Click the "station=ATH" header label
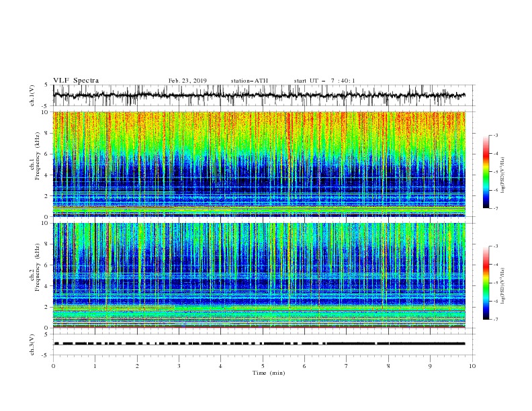This screenshot has width=532, height=411. point(249,81)
